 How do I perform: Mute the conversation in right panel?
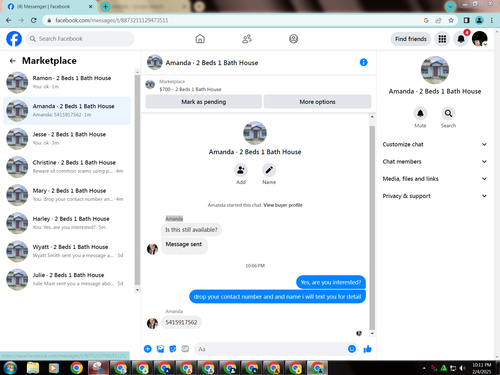[x=420, y=114]
